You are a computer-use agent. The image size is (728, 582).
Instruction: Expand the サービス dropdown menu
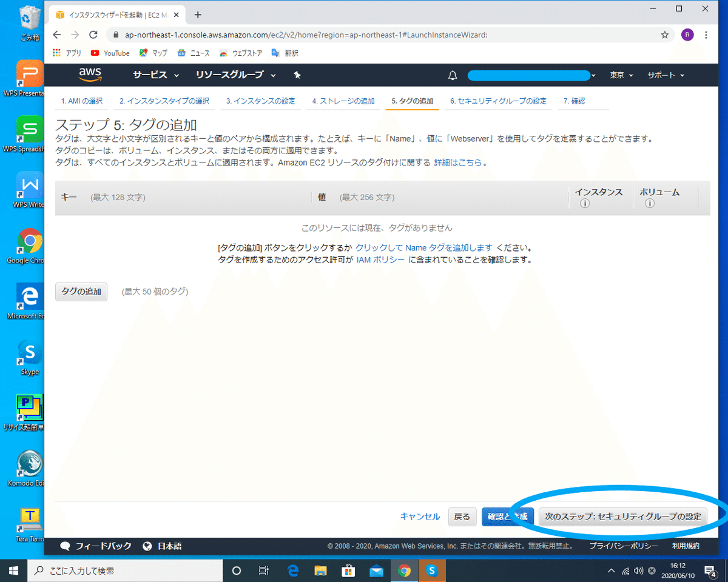pos(156,75)
